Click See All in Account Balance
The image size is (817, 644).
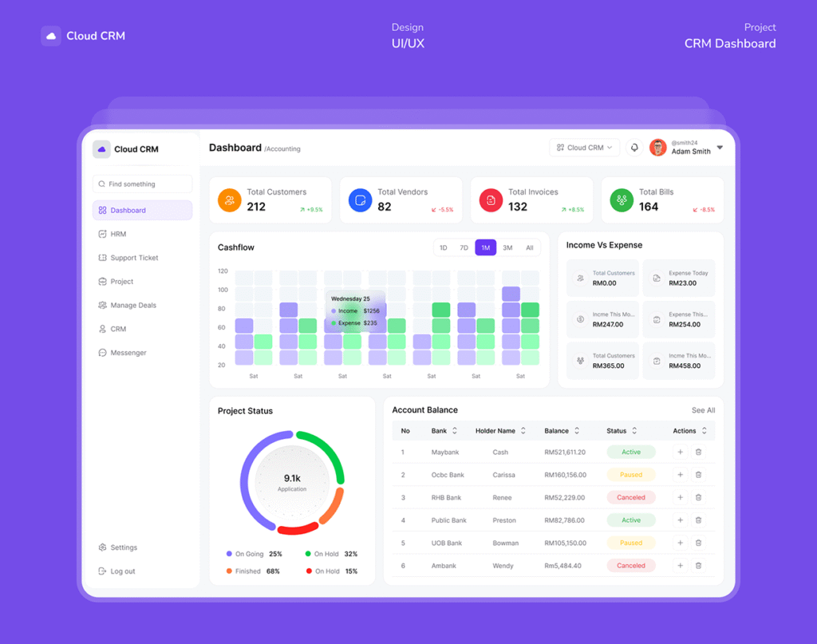(703, 410)
